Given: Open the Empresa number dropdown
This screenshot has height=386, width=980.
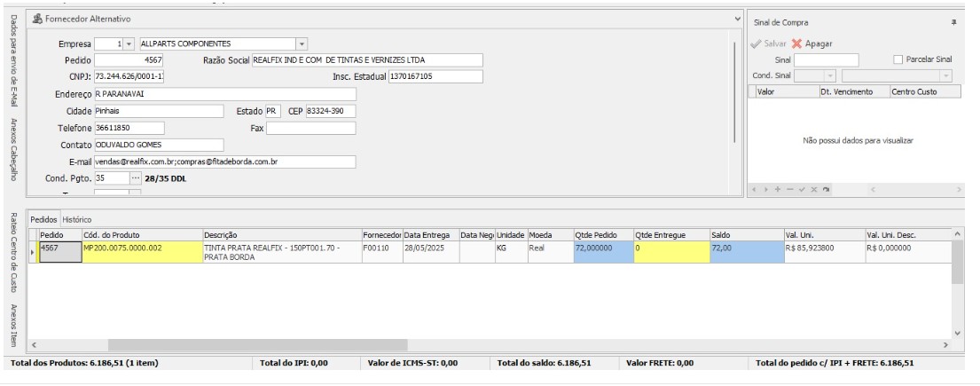Looking at the screenshot, I should (x=129, y=43).
